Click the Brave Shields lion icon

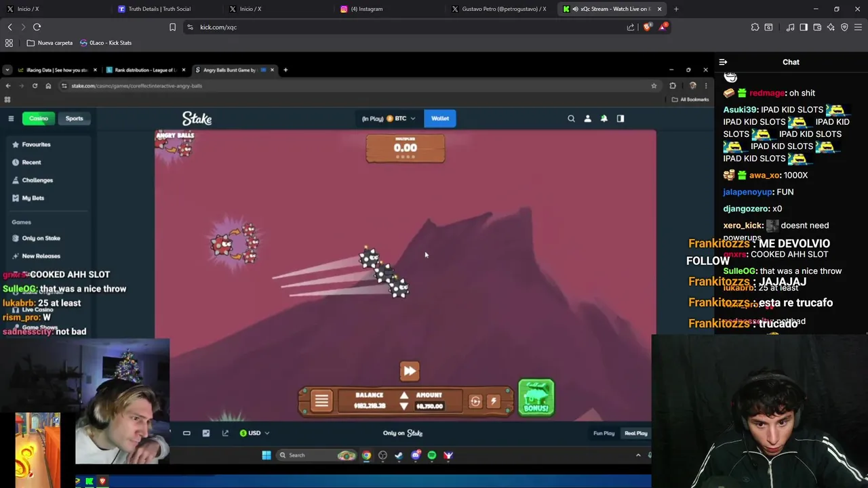[647, 27]
